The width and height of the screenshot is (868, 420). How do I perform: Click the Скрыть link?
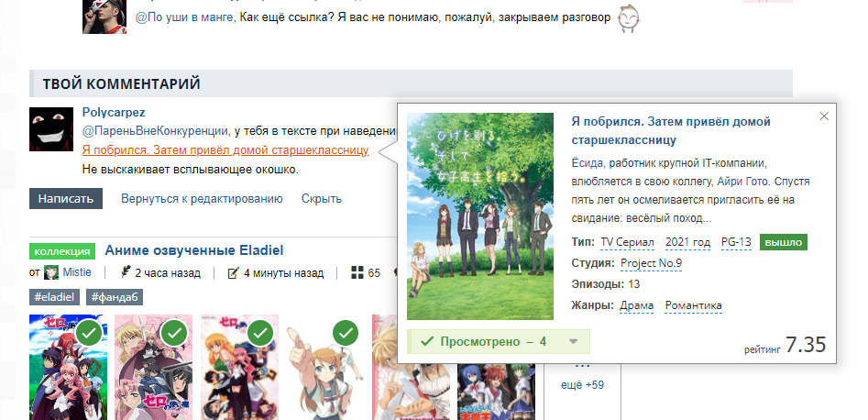[x=321, y=198]
